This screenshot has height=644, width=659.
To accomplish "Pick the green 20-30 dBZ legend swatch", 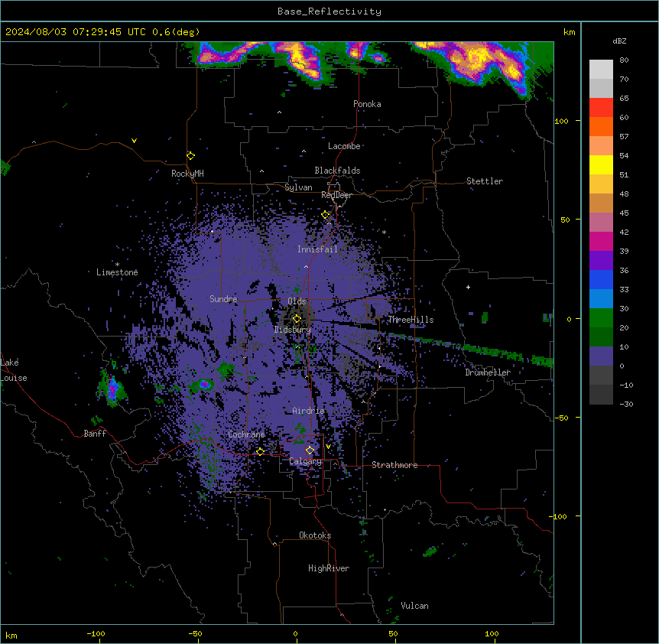I will coord(601,318).
